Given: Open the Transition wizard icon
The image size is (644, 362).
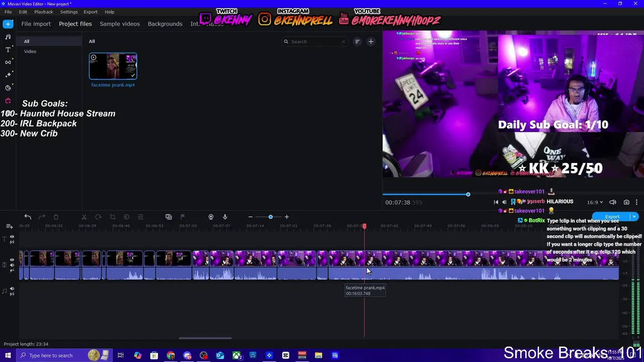Looking at the screenshot, I should coord(169,217).
